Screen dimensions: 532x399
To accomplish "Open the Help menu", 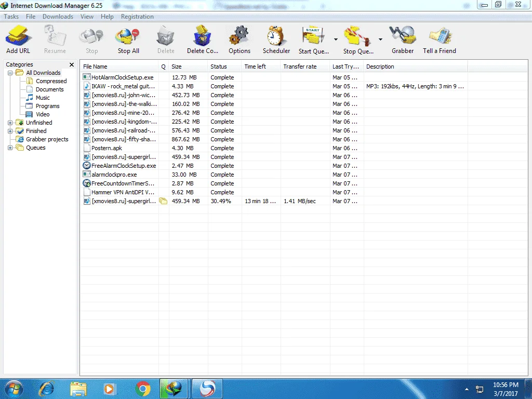I will tap(107, 17).
